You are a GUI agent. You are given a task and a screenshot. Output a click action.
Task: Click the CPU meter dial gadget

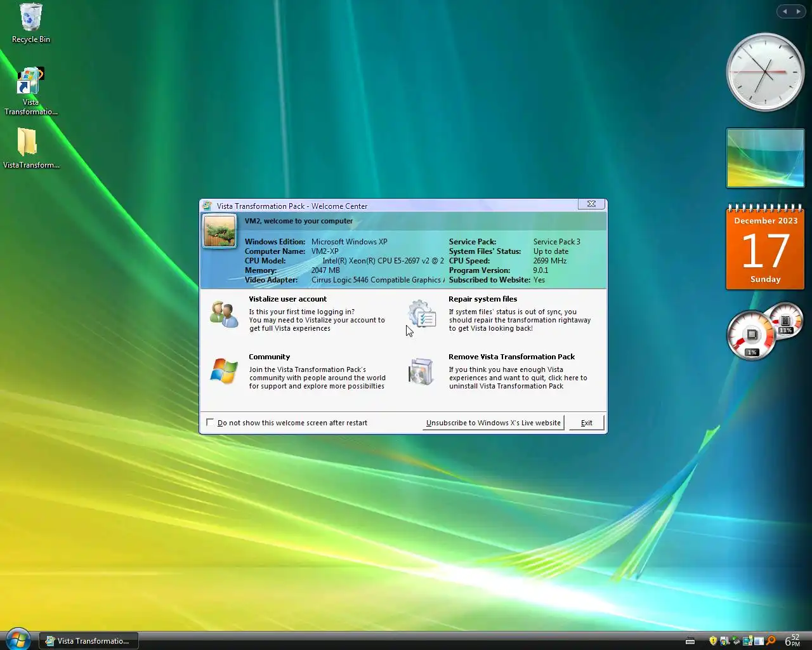pyautogui.click(x=752, y=335)
